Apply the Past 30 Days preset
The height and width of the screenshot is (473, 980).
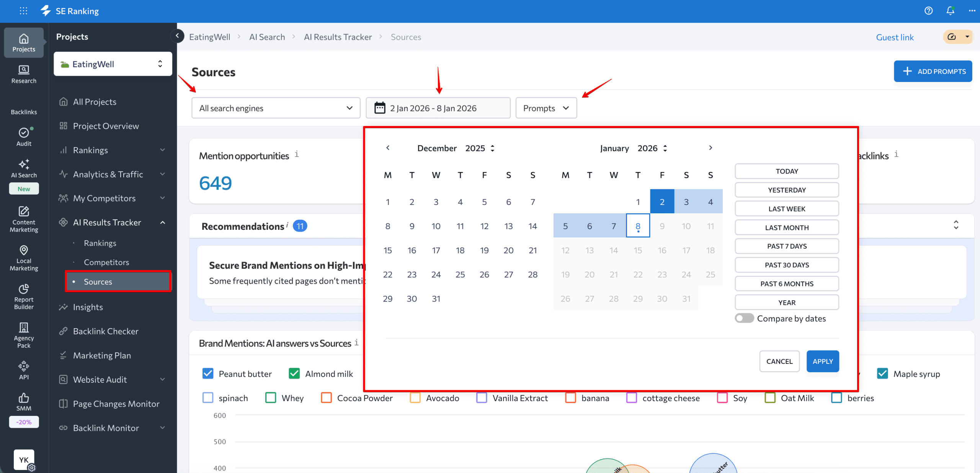[x=787, y=265]
